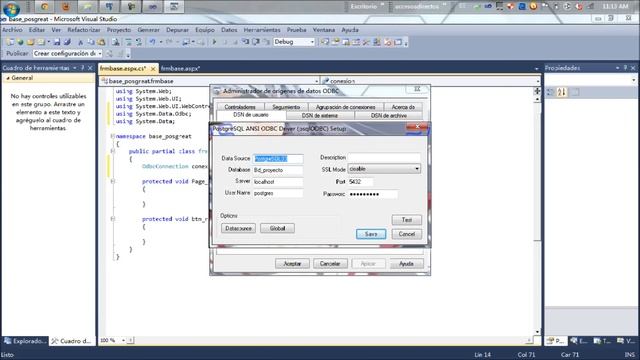Start debugging with the green play icon
Viewport: 640px width, 360px height.
click(214, 42)
